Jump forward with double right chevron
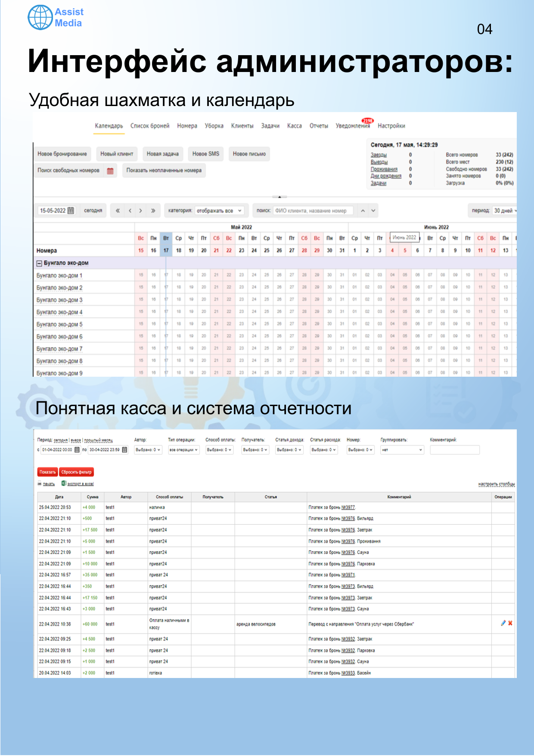The image size is (534, 756). pos(153,211)
